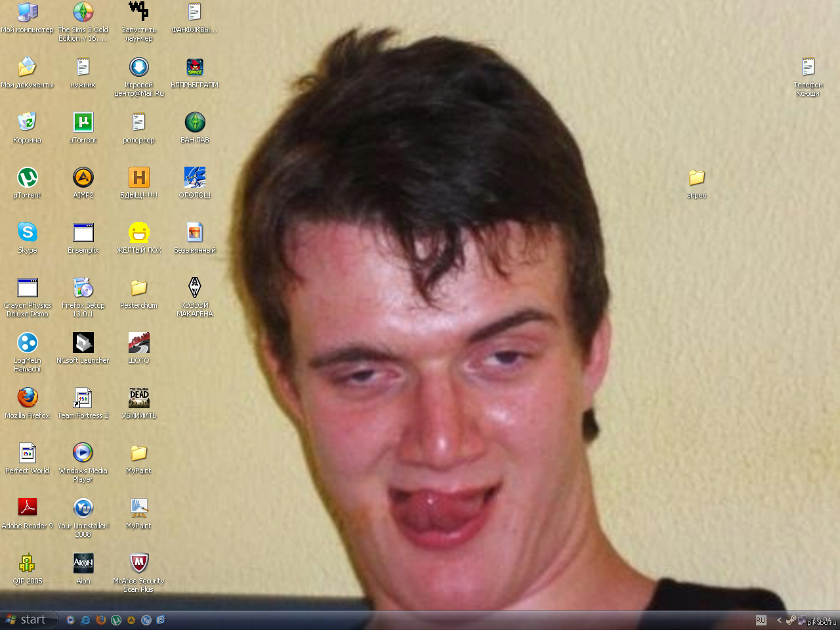Open the RU language indicator
This screenshot has width=840, height=630.
[x=761, y=620]
